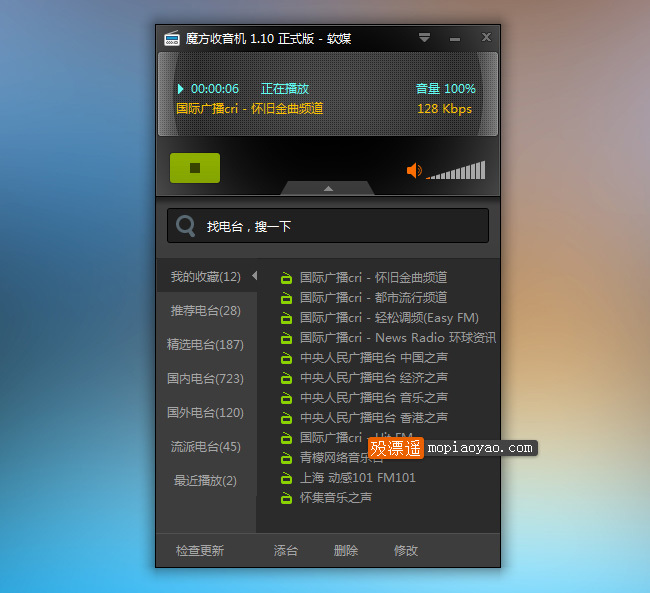650x593 pixels.
Task: Play 中央人民广播电台 经济之声
Action: 374,377
